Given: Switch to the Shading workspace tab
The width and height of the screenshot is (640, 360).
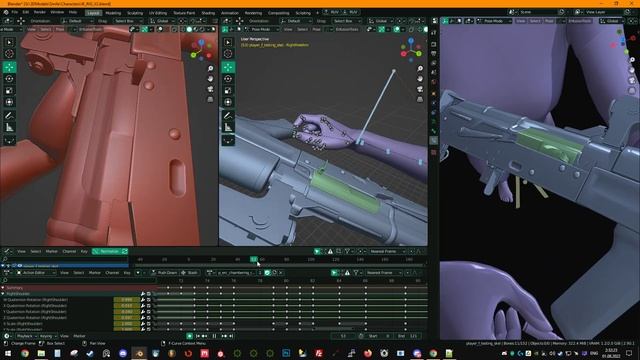Looking at the screenshot, I should [x=208, y=13].
